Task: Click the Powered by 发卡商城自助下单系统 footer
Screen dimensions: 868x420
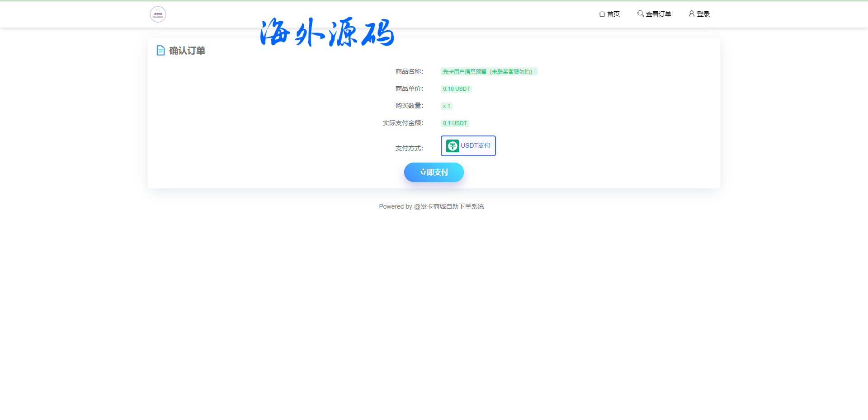Action: (431, 207)
